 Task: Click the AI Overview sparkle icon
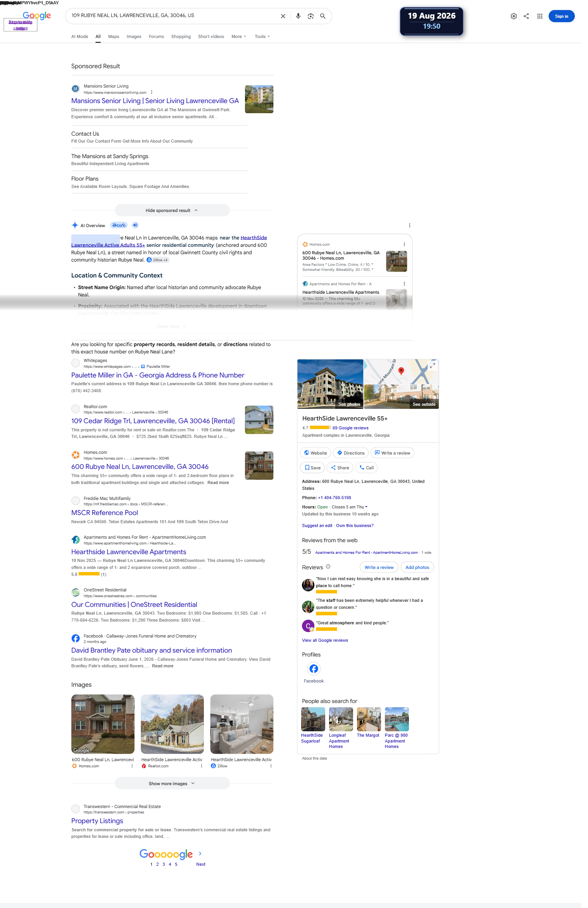pos(75,225)
